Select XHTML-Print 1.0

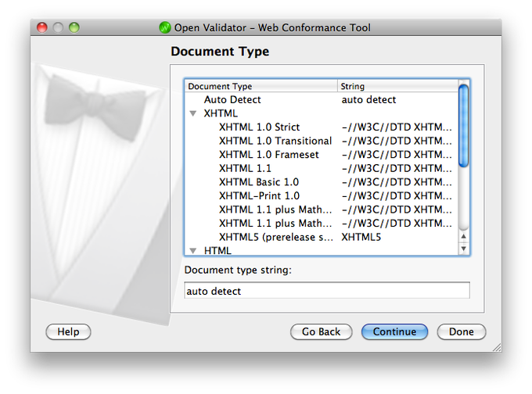[x=322, y=195]
